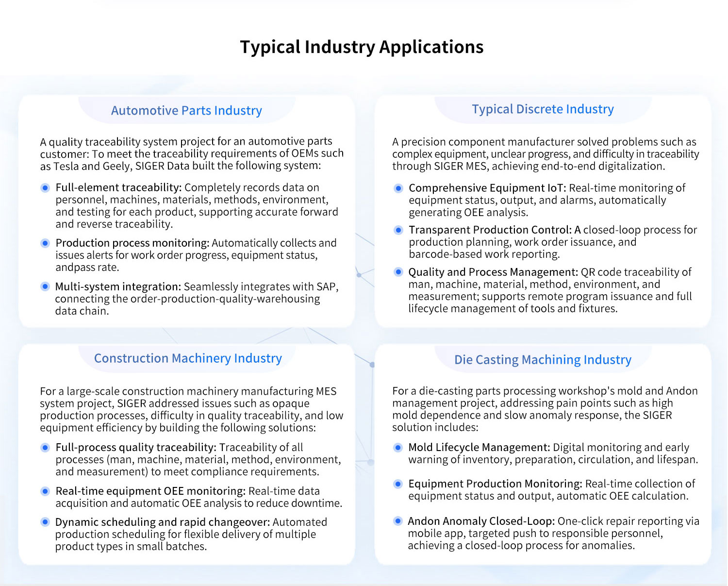This screenshot has height=586, width=728.
Task: Click 'mobile app, targeted push to responsible' line
Action: point(535,533)
